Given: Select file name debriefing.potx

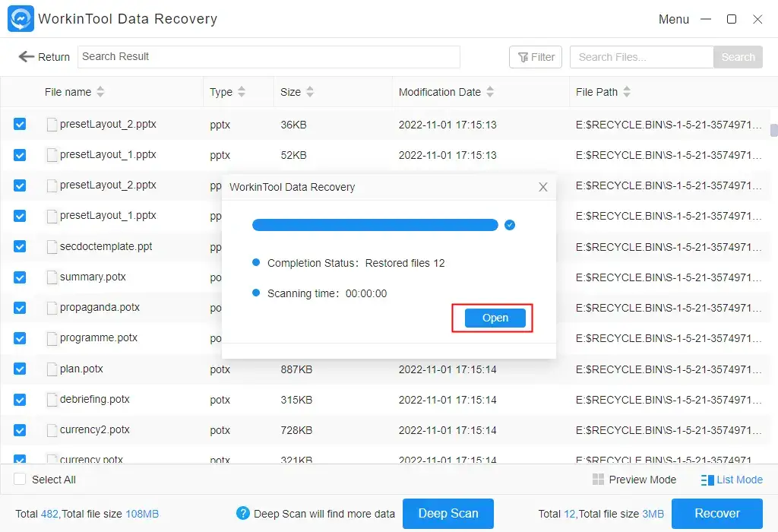Looking at the screenshot, I should tap(95, 399).
